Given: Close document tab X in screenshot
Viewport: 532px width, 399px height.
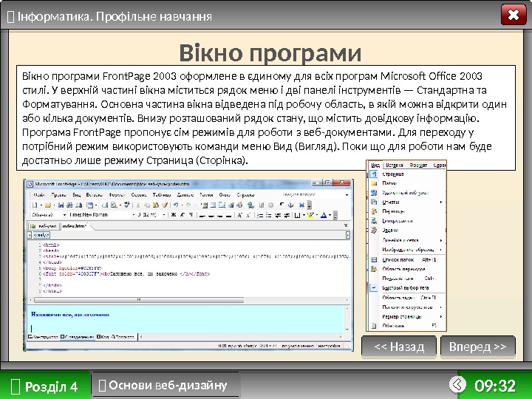Looking at the screenshot, I should click(x=346, y=225).
